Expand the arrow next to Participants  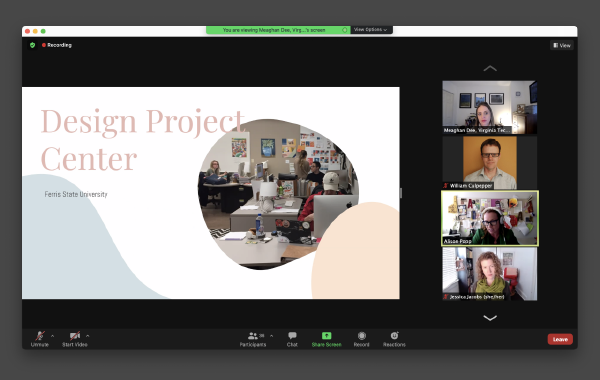[x=271, y=336]
